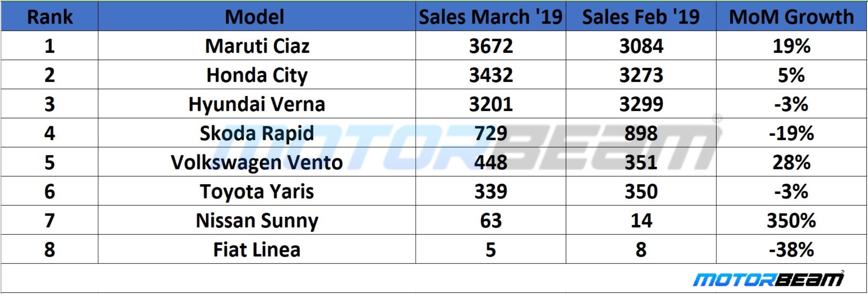Viewport: 868px width, 294px height.
Task: Click the Volkswagen Vento cell
Action: coord(257,163)
